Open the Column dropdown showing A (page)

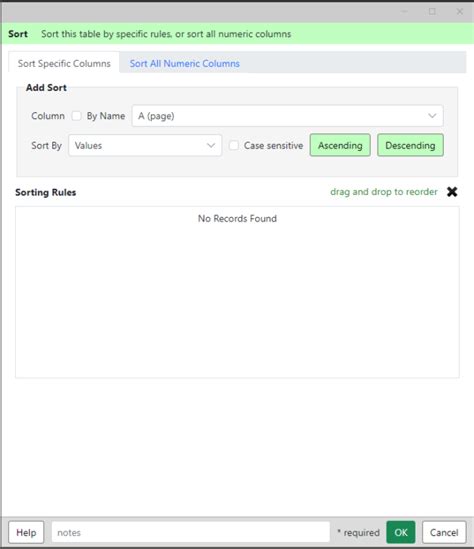coord(287,116)
